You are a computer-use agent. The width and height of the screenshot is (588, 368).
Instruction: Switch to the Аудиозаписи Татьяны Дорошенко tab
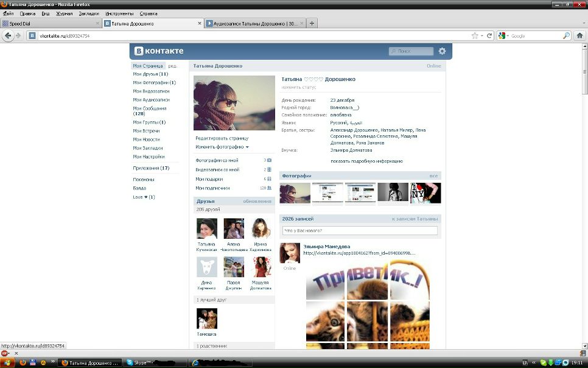[x=253, y=24]
